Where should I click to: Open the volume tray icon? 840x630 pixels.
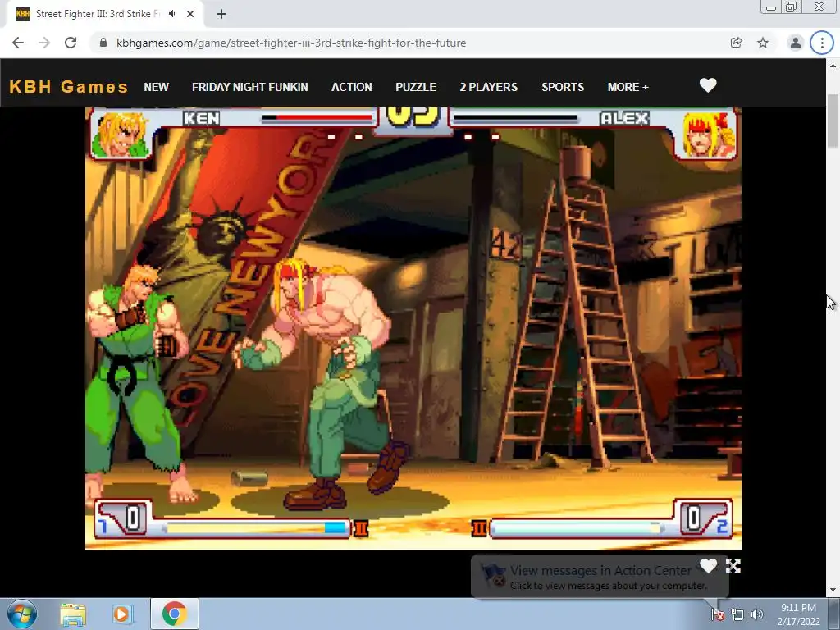pos(756,614)
